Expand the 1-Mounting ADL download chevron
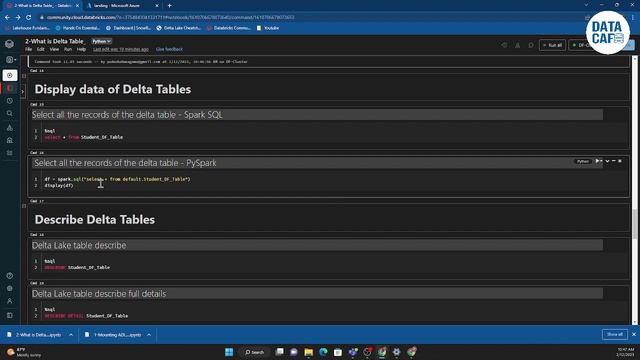Image resolution: width=640 pixels, height=360 pixels. pyautogui.click(x=149, y=335)
